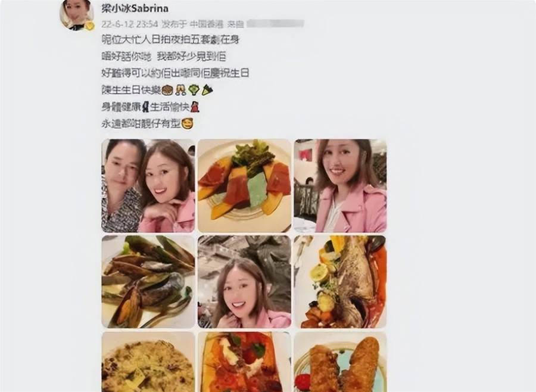This screenshot has width=536, height=392.
Task: Open the profile avatar beside the post
Action: [77, 14]
